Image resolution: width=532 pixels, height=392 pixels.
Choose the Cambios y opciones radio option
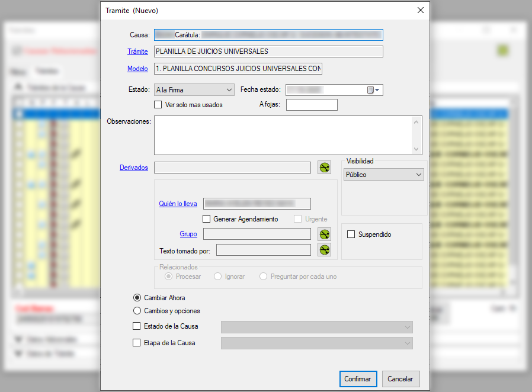tap(137, 311)
